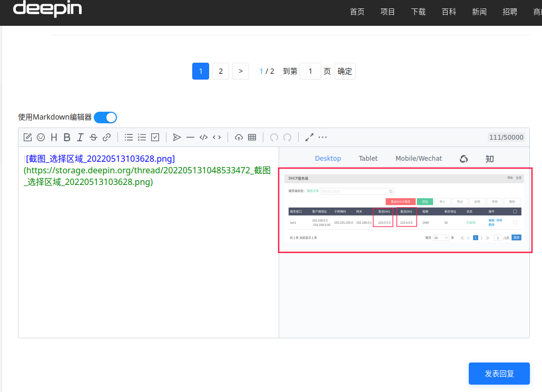Insert a task checklist
The height and width of the screenshot is (392, 542).
click(x=154, y=137)
